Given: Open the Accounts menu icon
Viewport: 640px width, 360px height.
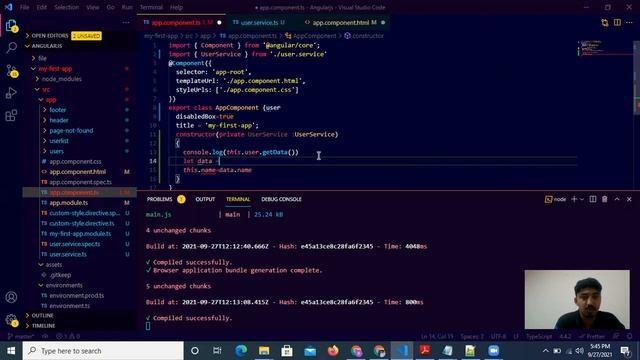Looking at the screenshot, I should click(x=11, y=297).
